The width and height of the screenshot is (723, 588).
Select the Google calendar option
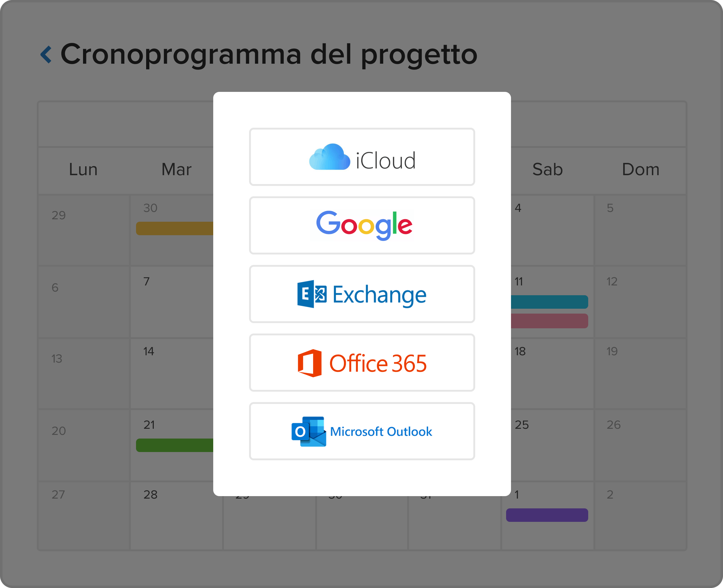pos(362,225)
